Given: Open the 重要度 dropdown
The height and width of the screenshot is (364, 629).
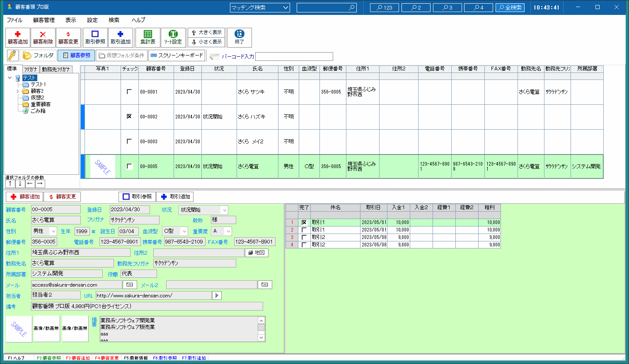Looking at the screenshot, I should [x=228, y=231].
